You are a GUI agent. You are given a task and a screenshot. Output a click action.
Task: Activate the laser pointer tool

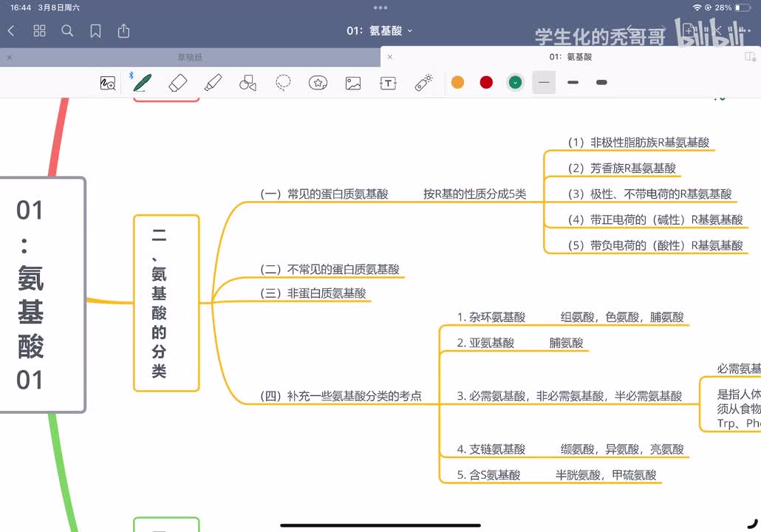coord(423,83)
